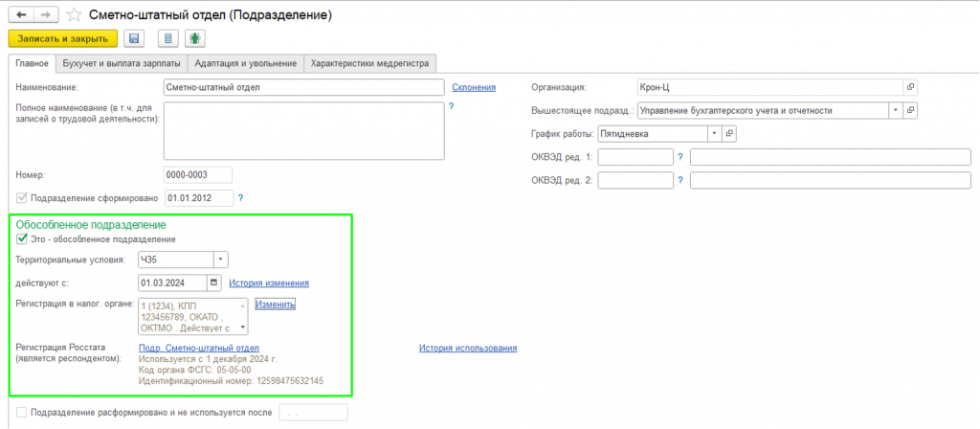Toggle Подразделение расформировано checkbox

22,413
